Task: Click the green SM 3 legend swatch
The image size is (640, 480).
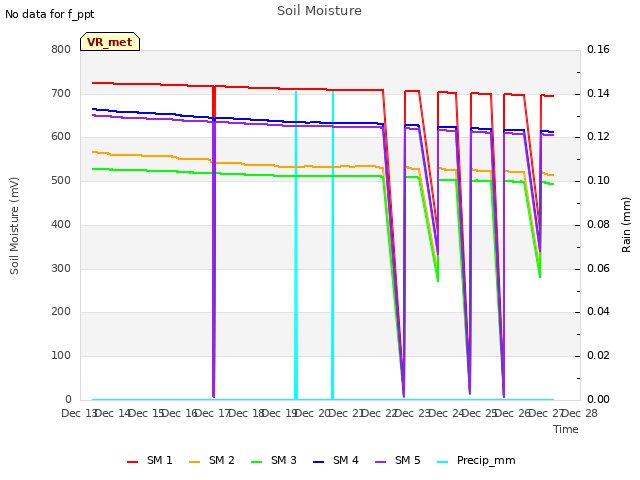Action: click(x=256, y=462)
